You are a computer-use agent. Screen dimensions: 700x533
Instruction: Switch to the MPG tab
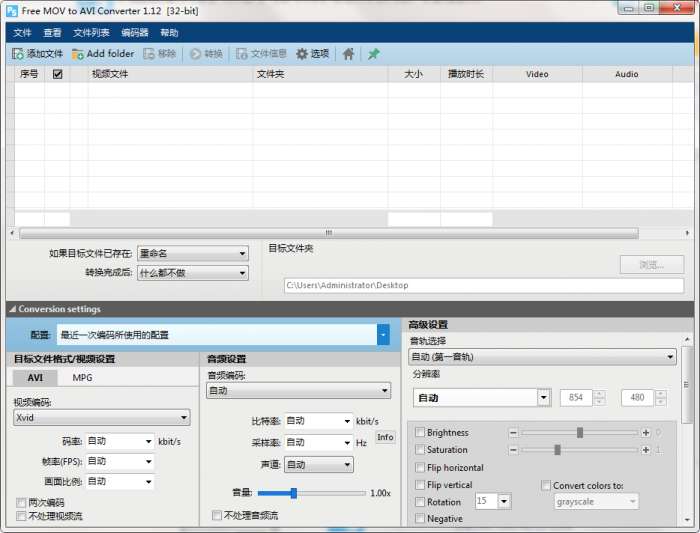[x=82, y=378]
